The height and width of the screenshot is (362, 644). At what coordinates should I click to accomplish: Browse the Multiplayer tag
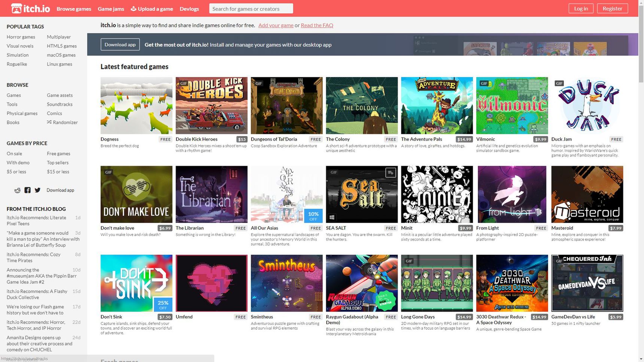[59, 37]
